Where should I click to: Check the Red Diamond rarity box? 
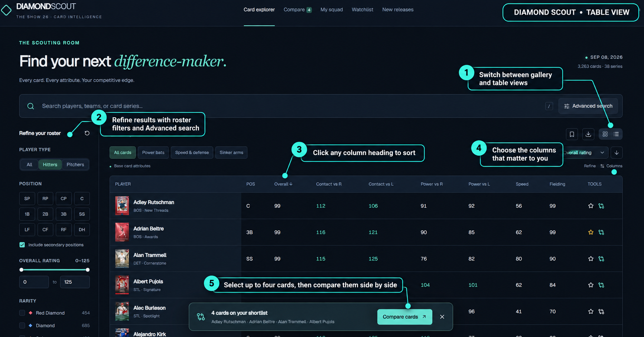point(22,313)
